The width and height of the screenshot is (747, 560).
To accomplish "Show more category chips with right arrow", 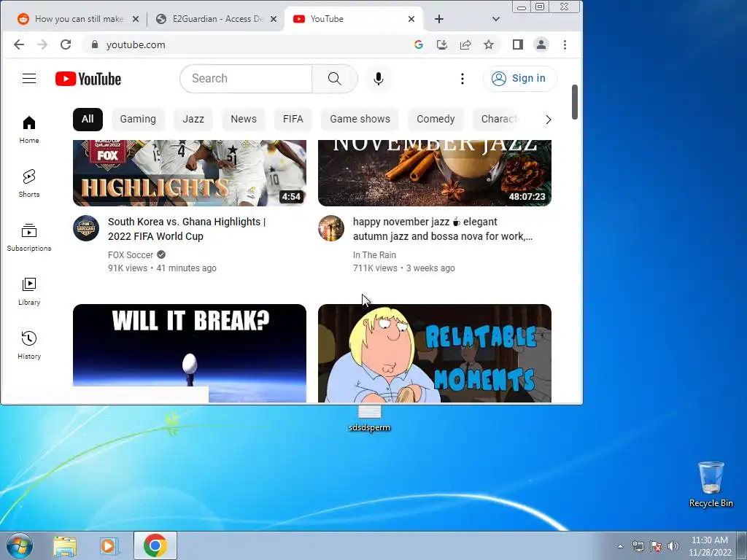I will click(548, 119).
